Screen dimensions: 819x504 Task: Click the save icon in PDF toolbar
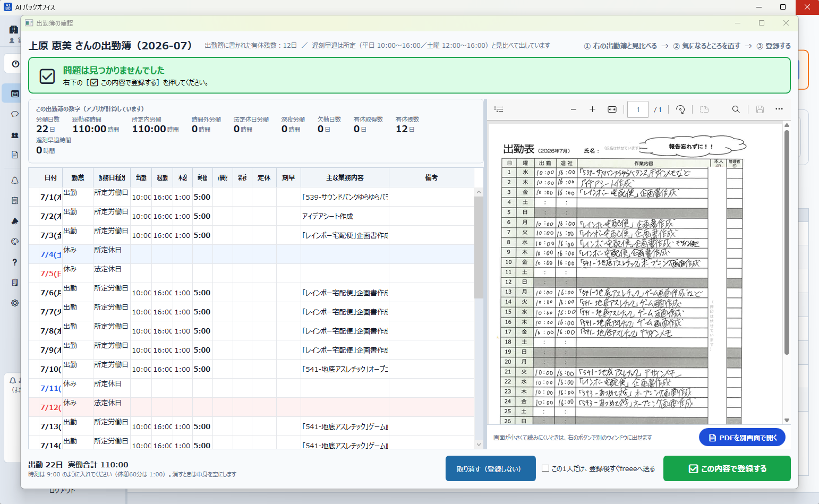click(760, 109)
